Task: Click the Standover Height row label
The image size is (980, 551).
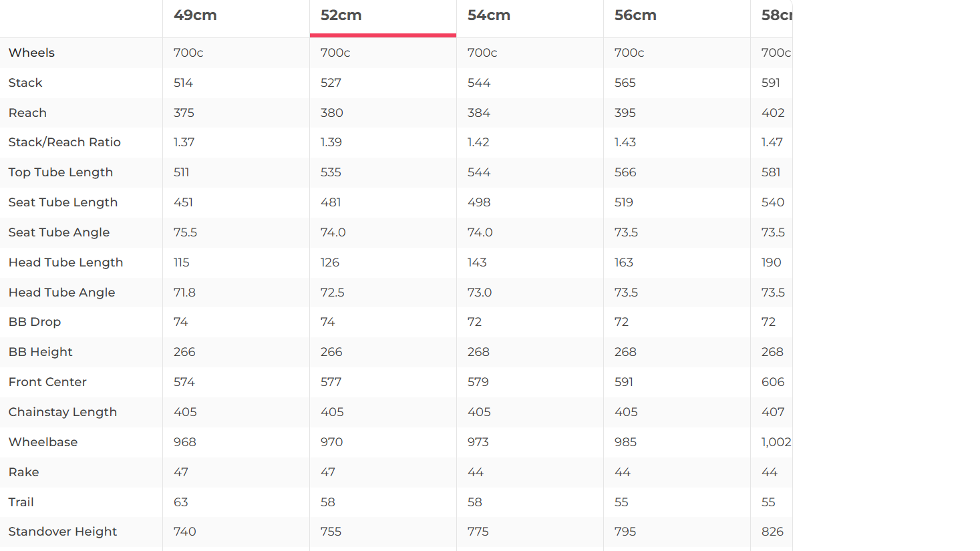Action: point(62,532)
